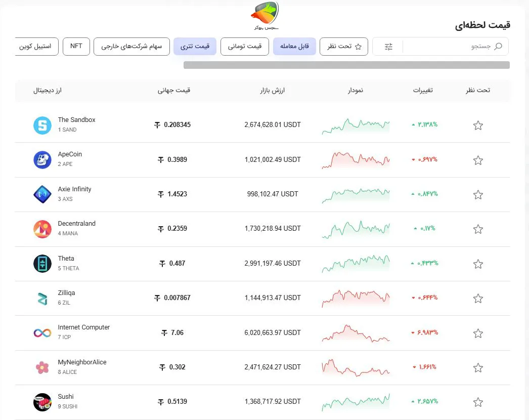Click the Sushi coin icon
This screenshot has height=420, width=529.
tap(42, 402)
